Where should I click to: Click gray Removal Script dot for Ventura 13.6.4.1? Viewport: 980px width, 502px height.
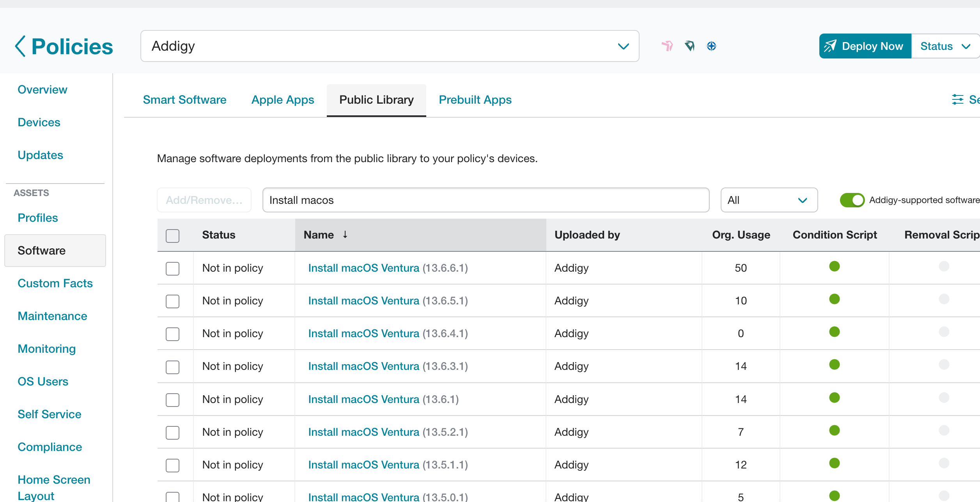click(944, 332)
